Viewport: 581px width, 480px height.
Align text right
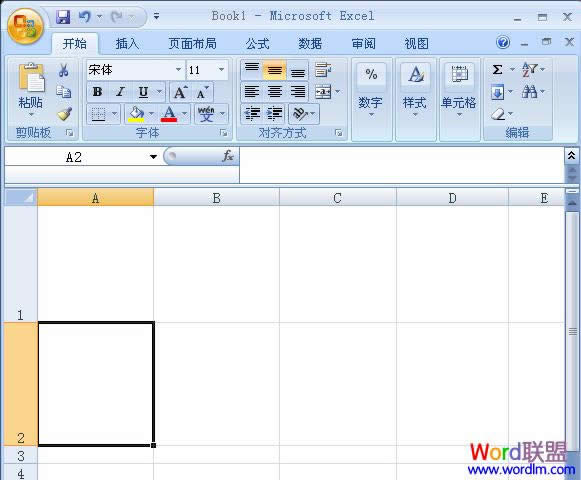point(298,92)
